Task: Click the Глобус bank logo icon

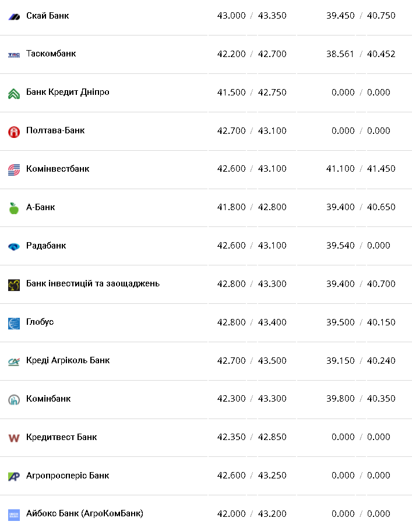Action: point(14,323)
